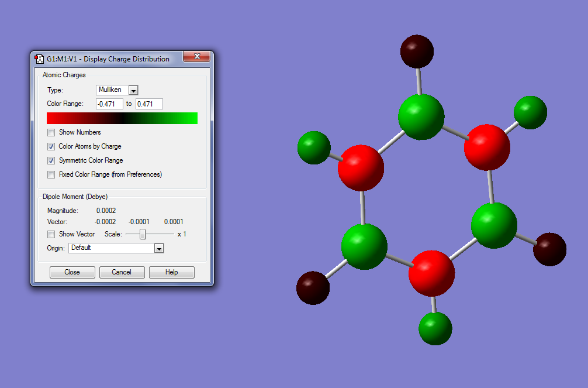Click the minimum color range field -0.471
Viewport: 588px width, 388px height.
tap(109, 104)
